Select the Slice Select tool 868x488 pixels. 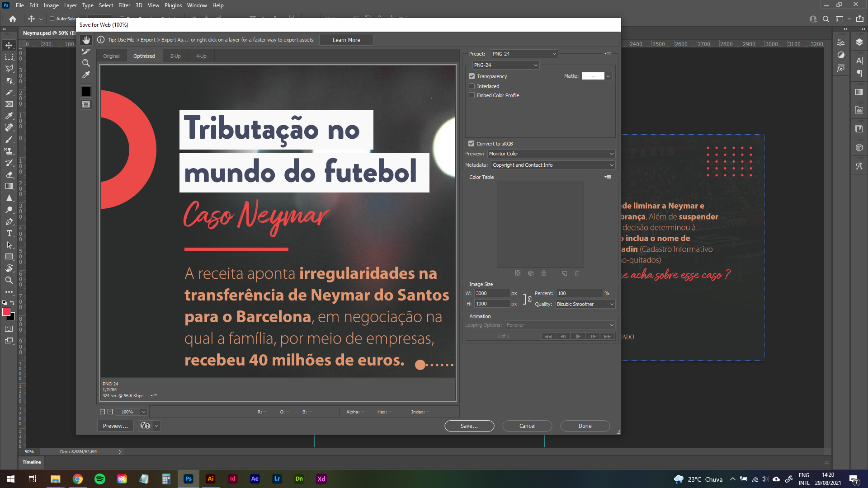[86, 52]
